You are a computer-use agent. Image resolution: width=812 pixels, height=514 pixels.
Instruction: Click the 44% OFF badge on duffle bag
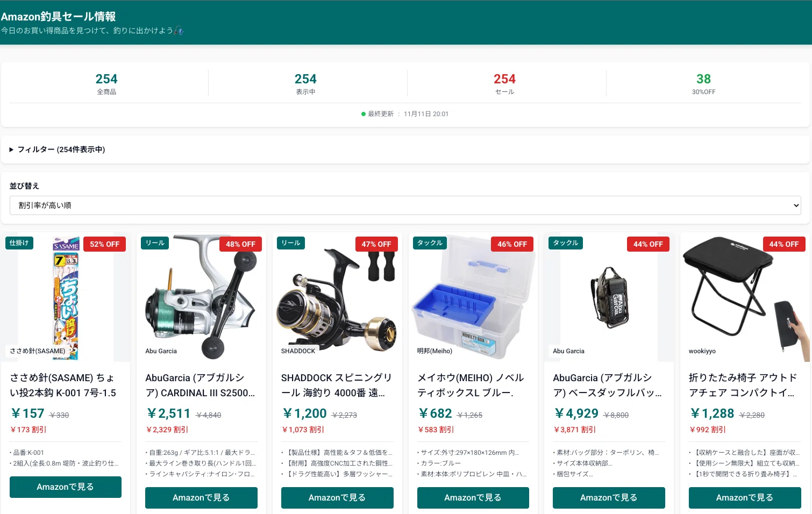tap(648, 244)
